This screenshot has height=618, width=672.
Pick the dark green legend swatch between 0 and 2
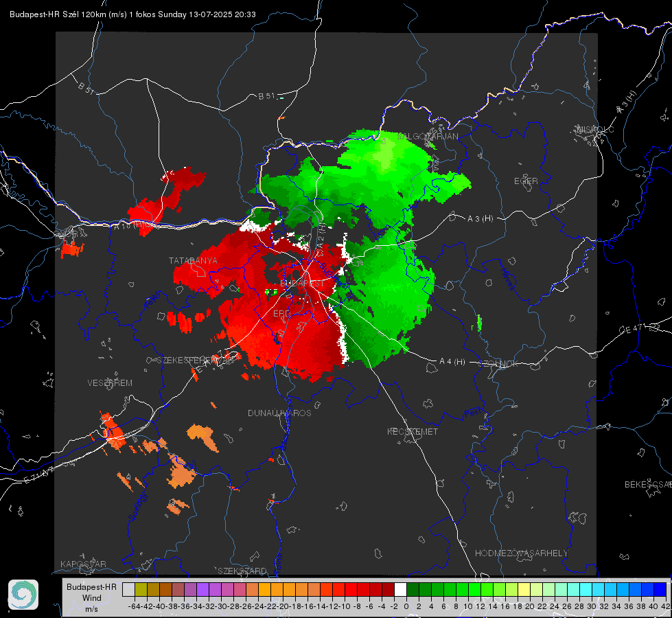pyautogui.click(x=413, y=590)
